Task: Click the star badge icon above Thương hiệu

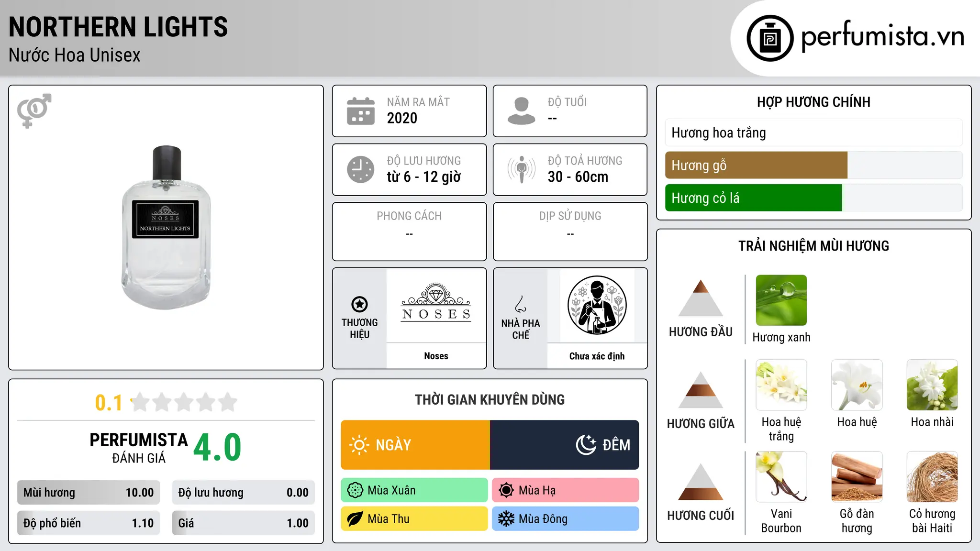Action: (359, 304)
